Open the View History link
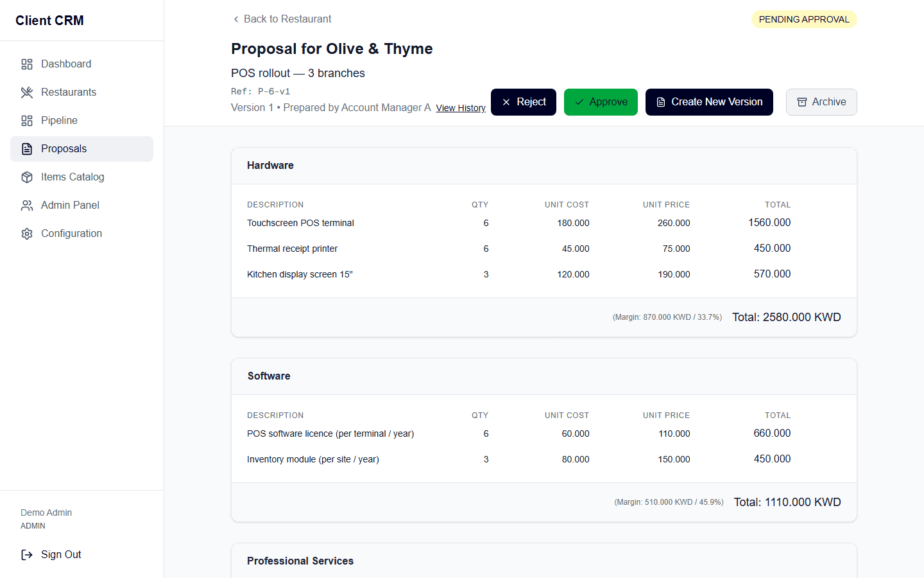The image size is (924, 578). (x=461, y=108)
